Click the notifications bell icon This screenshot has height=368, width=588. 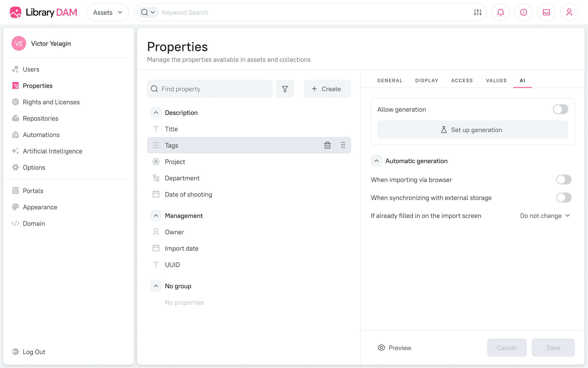coord(500,12)
